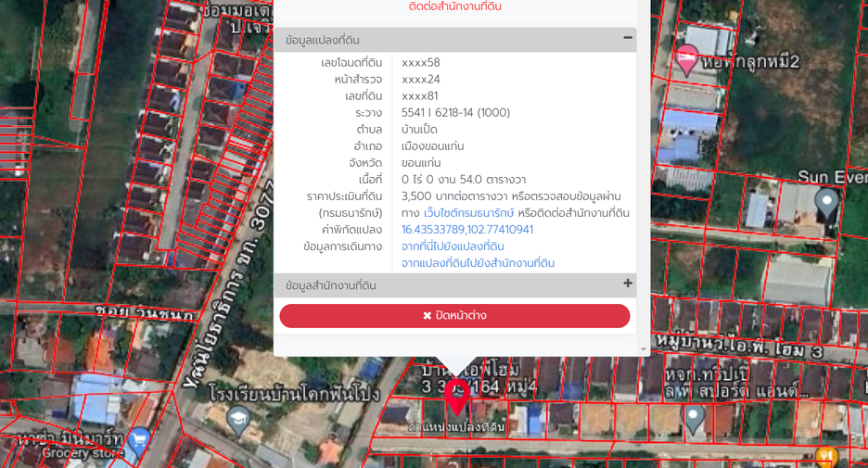The width and height of the screenshot is (868, 468).
Task: Expand the ข้อมูลสำนักงานที่ดิน section with plus icon
Action: [x=627, y=284]
